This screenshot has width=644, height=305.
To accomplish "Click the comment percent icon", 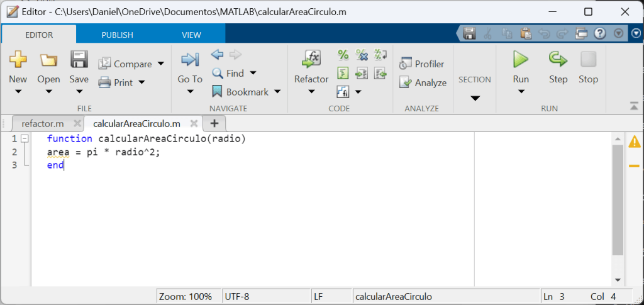I will coord(343,55).
